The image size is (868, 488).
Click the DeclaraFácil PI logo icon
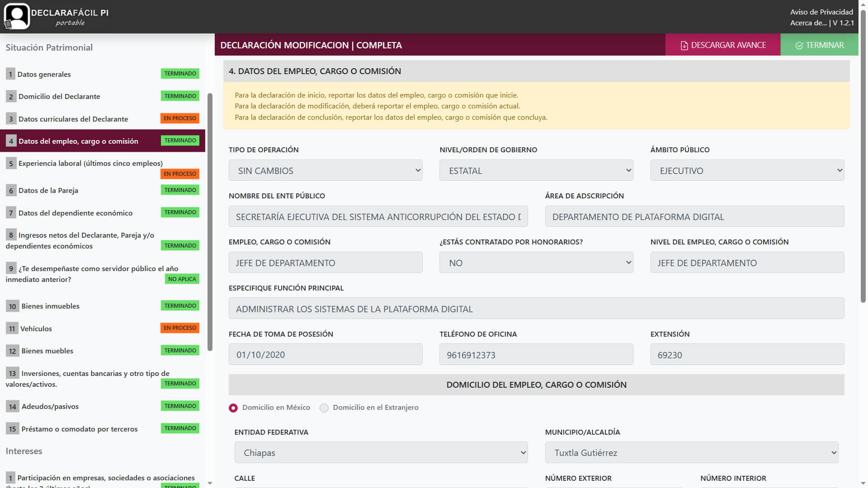tap(17, 16)
